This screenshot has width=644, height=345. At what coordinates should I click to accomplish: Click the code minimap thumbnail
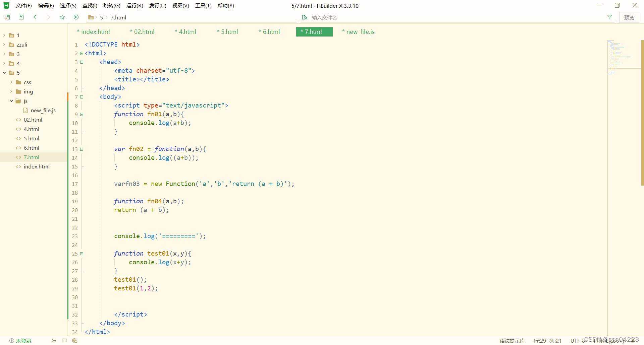[x=624, y=57]
